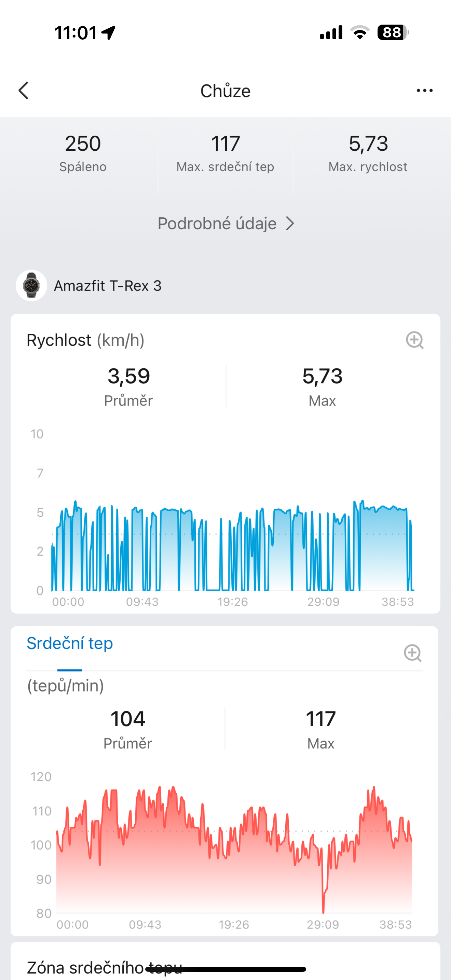Tap the Chůze page title
This screenshot has width=451, height=980.
pyautogui.click(x=225, y=91)
